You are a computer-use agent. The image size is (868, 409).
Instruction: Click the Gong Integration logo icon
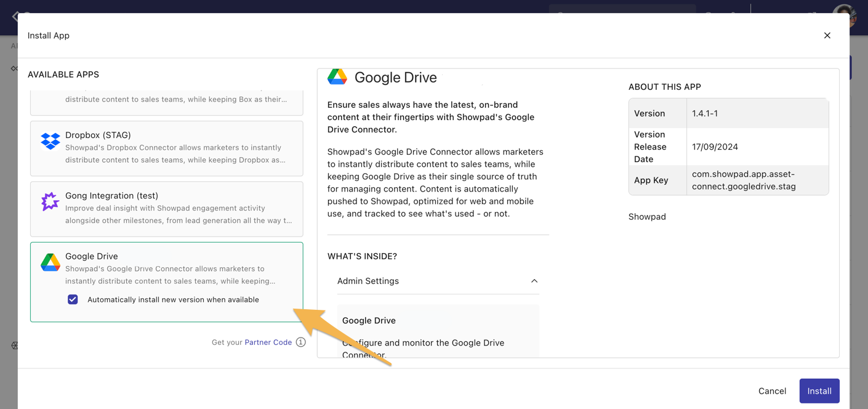pos(50,201)
